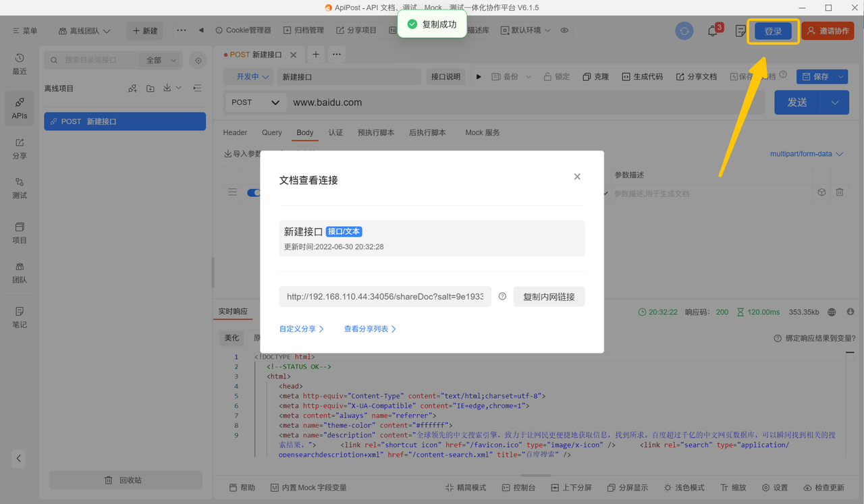The width and height of the screenshot is (864, 504).
Task: Expand the 离线团队 team dropdown
Action: click(84, 31)
